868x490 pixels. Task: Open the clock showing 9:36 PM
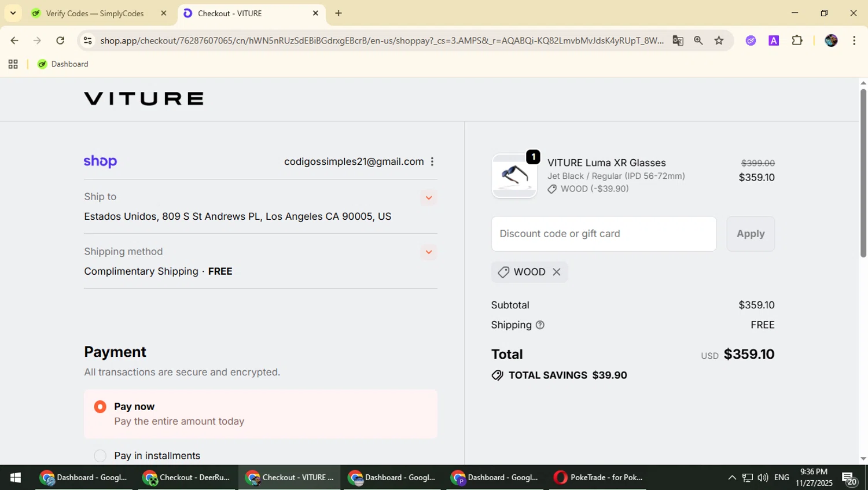coord(814,477)
